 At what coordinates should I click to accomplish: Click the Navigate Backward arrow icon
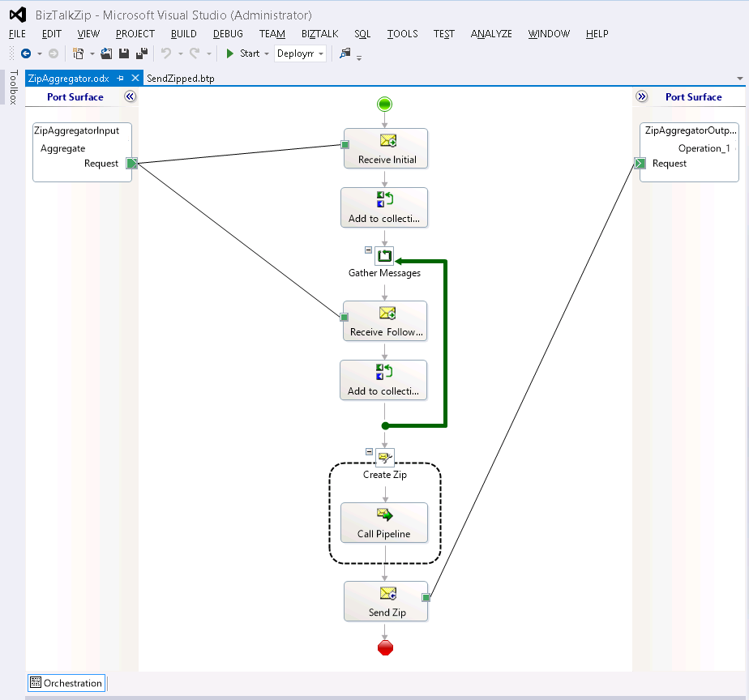26,53
